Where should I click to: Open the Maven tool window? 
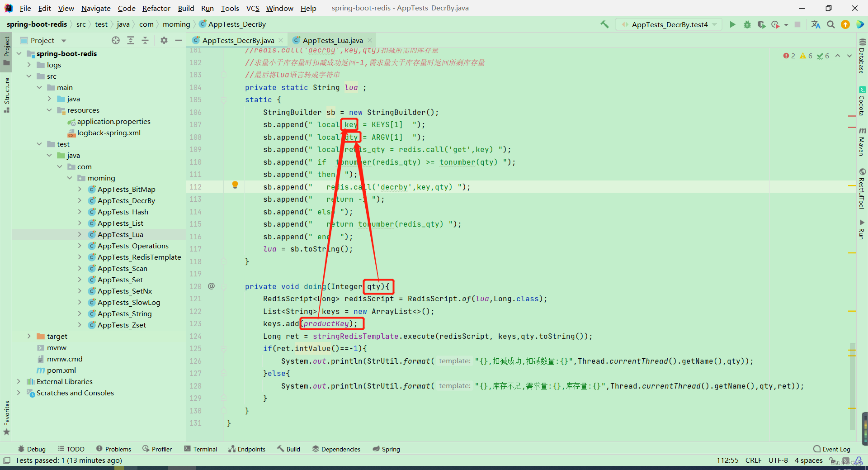pyautogui.click(x=862, y=142)
